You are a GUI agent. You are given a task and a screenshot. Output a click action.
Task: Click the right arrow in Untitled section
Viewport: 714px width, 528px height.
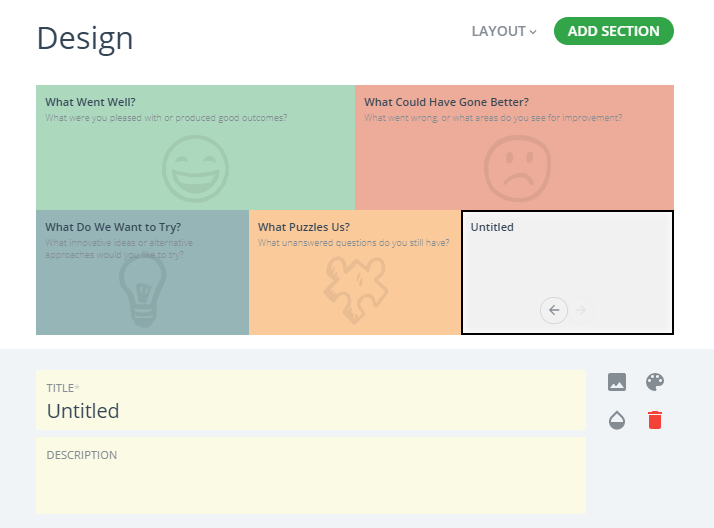pyautogui.click(x=581, y=310)
